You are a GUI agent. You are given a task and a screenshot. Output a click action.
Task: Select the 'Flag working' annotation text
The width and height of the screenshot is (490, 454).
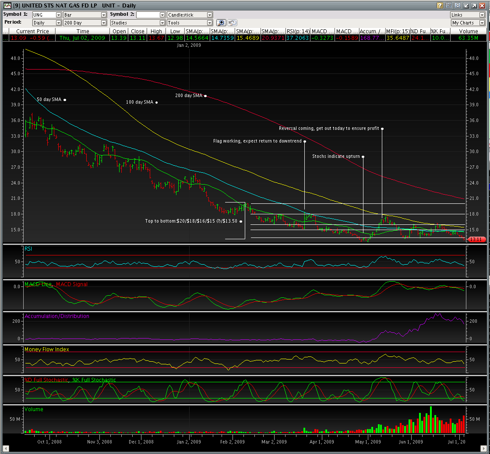pyautogui.click(x=257, y=141)
